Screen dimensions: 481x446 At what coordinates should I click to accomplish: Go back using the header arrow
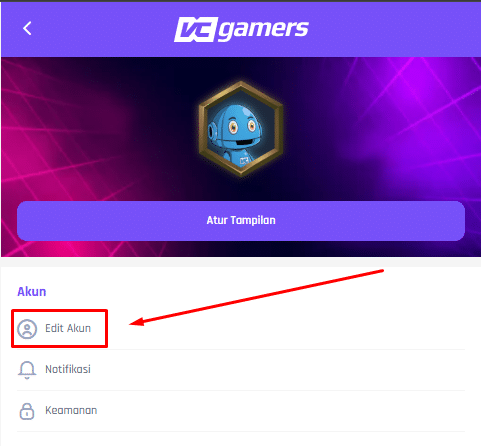27,28
